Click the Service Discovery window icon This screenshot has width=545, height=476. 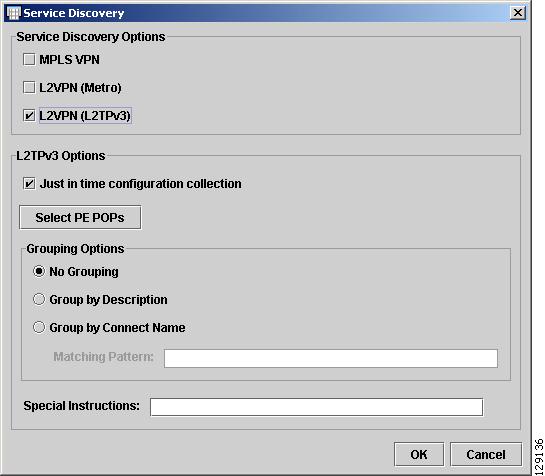14,13
